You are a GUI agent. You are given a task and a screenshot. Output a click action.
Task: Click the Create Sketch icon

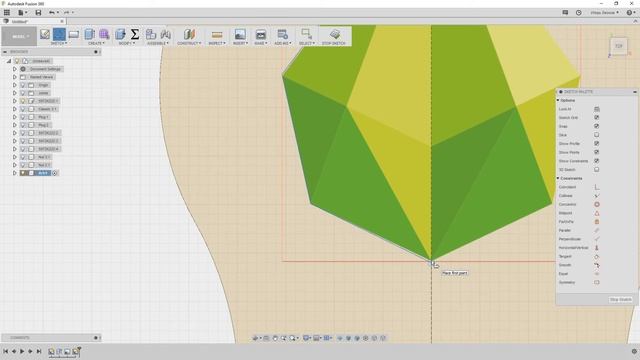point(45,34)
